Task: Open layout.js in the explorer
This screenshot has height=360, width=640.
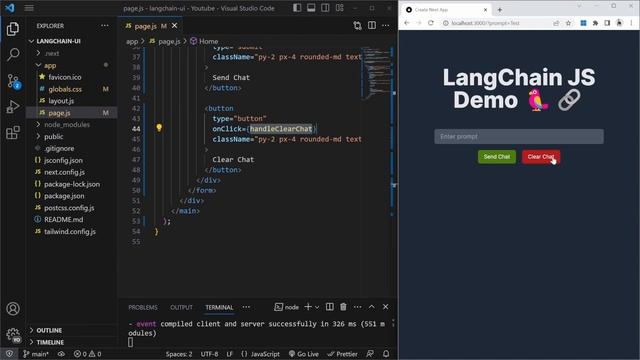Action: (61, 101)
